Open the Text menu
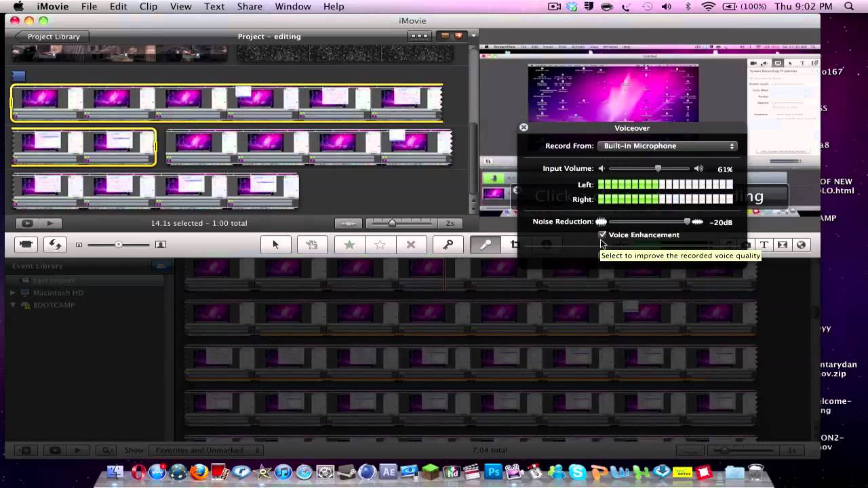Image resolution: width=868 pixels, height=488 pixels. pos(214,6)
